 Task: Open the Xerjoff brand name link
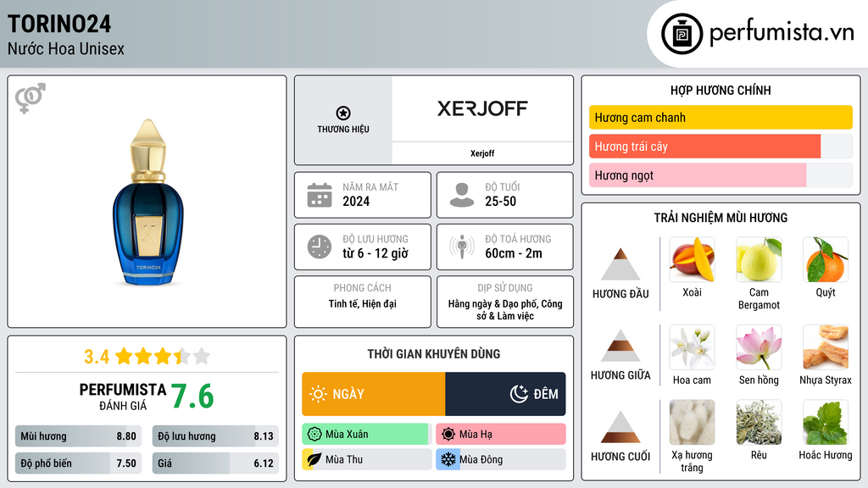point(482,153)
